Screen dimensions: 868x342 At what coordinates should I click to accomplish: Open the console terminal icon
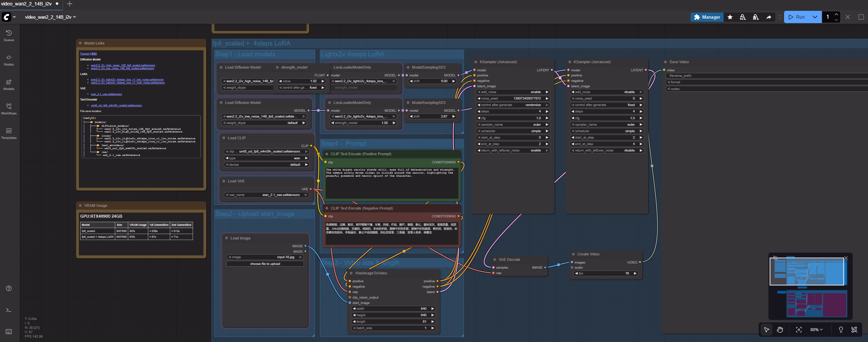(x=9, y=310)
